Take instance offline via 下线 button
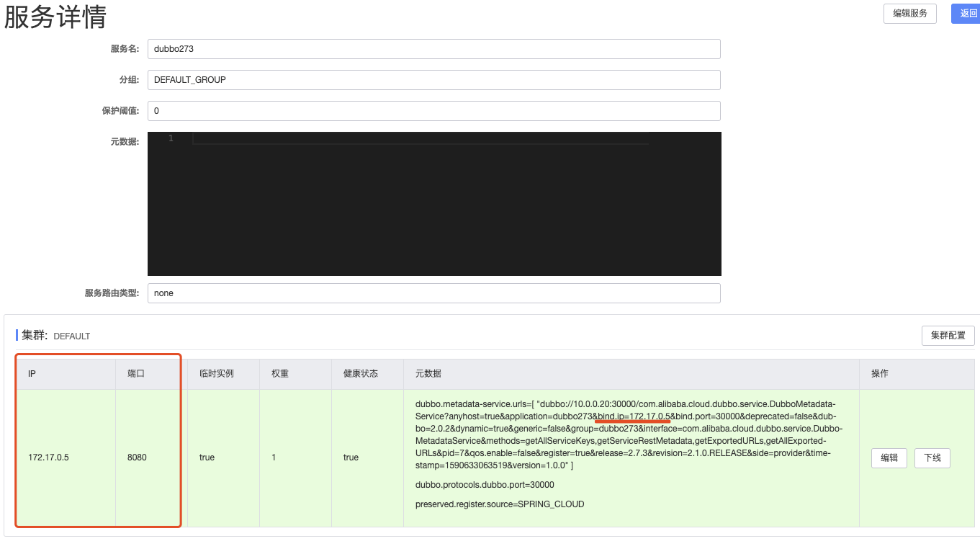 tap(932, 458)
